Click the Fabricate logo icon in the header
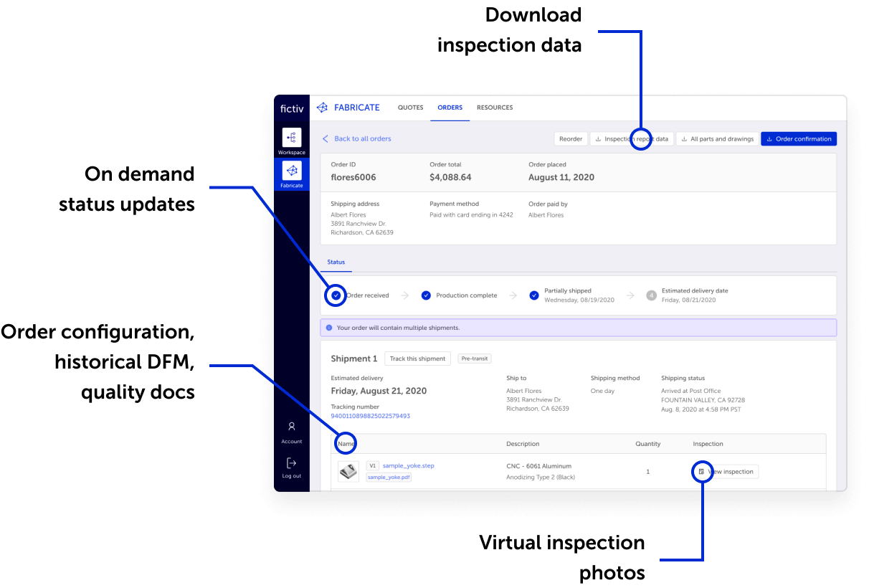The image size is (869, 588). (321, 106)
